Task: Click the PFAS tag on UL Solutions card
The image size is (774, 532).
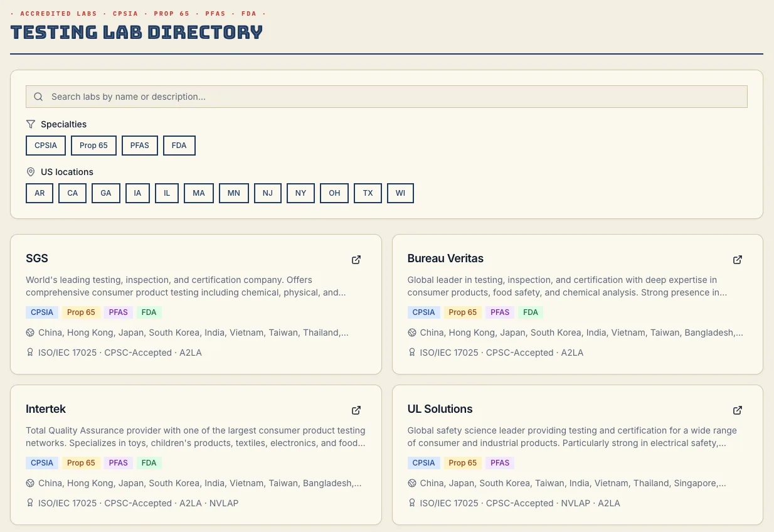Action: (x=500, y=463)
